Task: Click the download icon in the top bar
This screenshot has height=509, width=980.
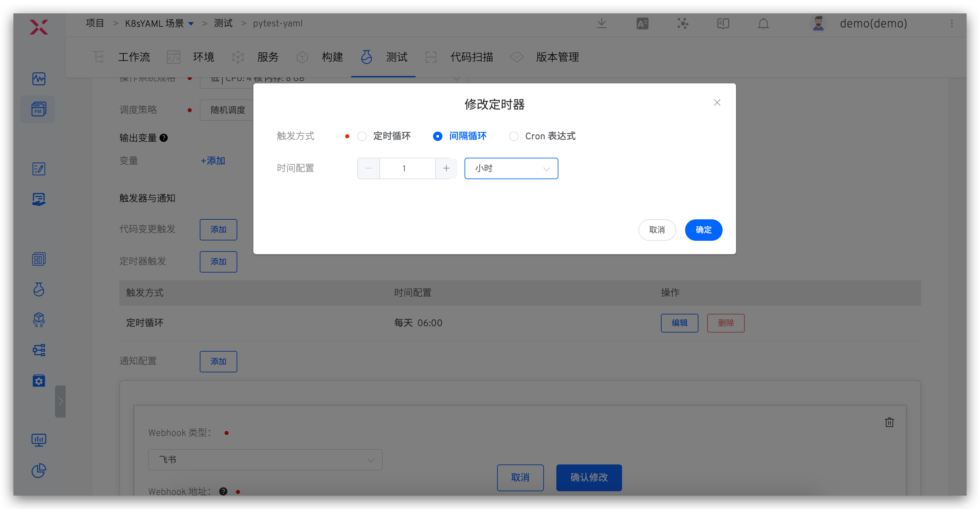Action: 602,23
